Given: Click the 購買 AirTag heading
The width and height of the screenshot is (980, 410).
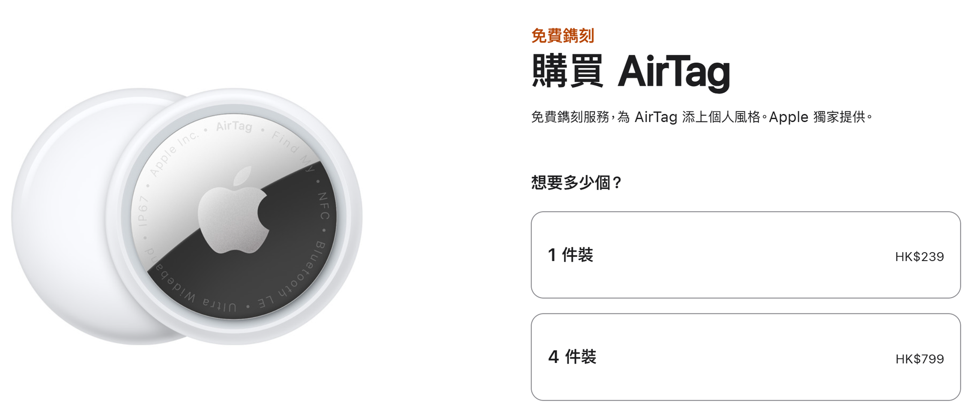Looking at the screenshot, I should (x=631, y=72).
